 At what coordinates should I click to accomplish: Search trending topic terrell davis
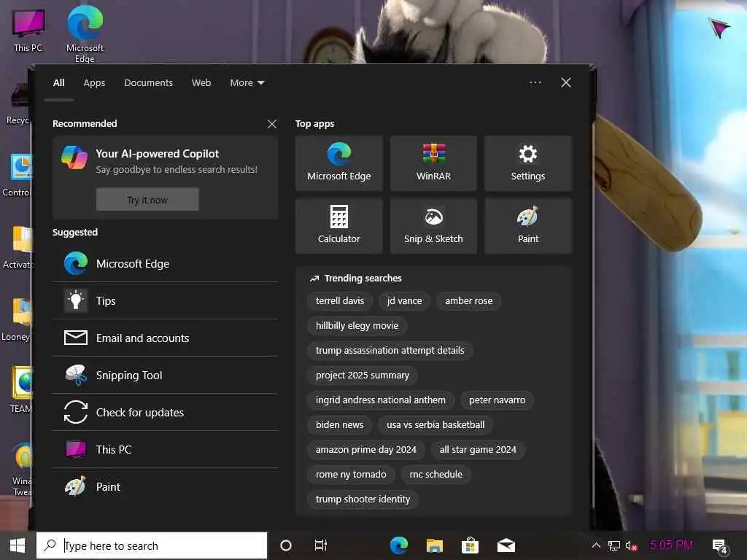[x=340, y=301]
